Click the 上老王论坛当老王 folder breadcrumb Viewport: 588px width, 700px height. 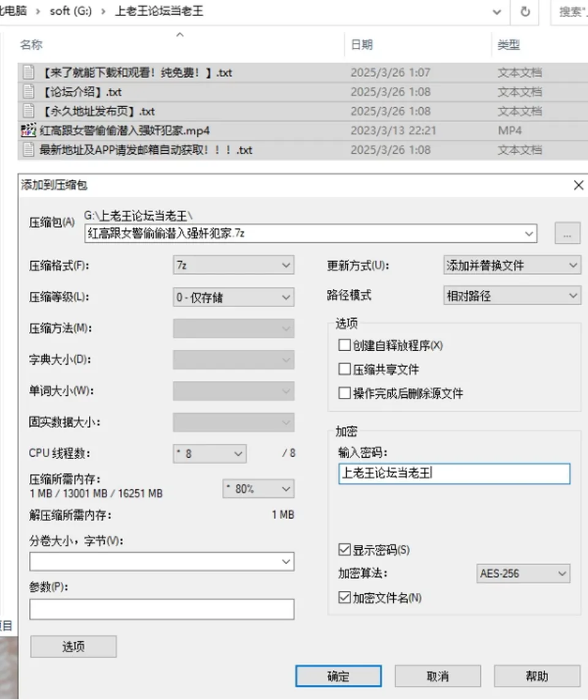click(x=159, y=11)
